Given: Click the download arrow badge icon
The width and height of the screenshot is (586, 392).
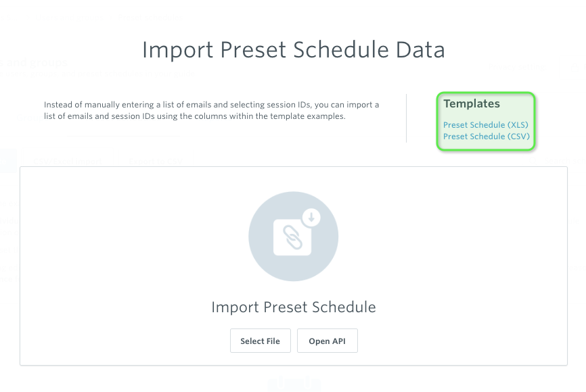Looking at the screenshot, I should 311,217.
